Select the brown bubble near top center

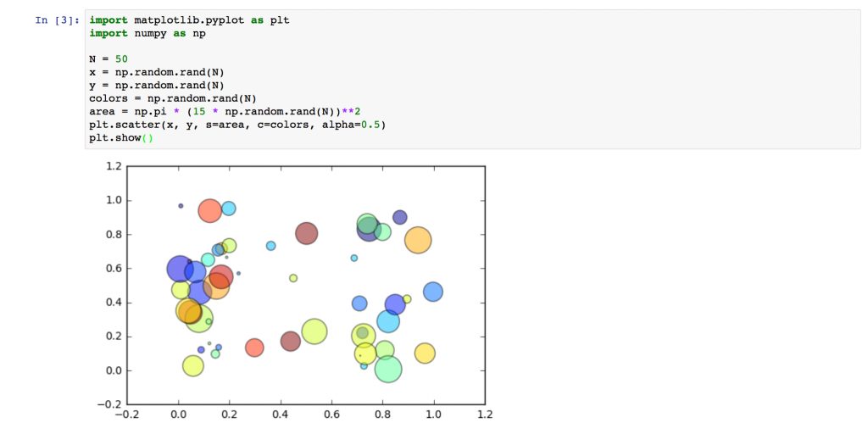tap(306, 233)
